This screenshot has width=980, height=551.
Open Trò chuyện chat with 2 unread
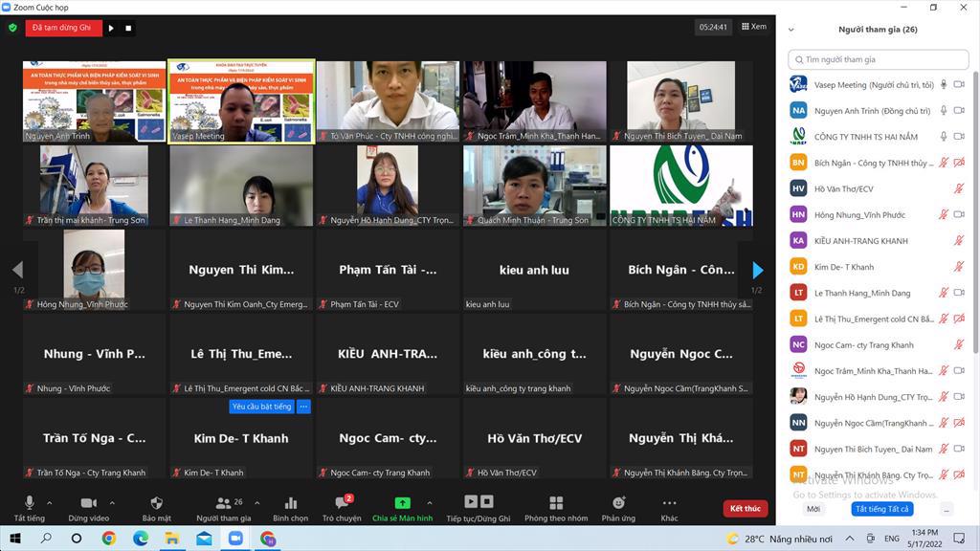tap(341, 503)
